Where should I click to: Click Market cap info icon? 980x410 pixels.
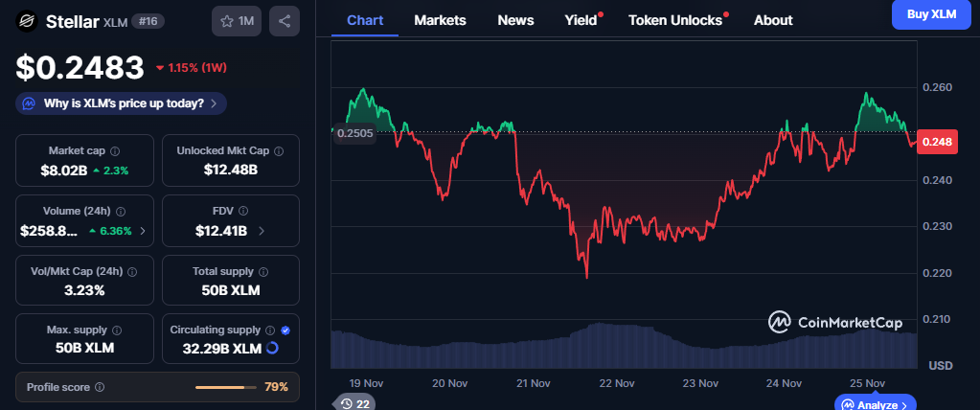click(x=115, y=151)
